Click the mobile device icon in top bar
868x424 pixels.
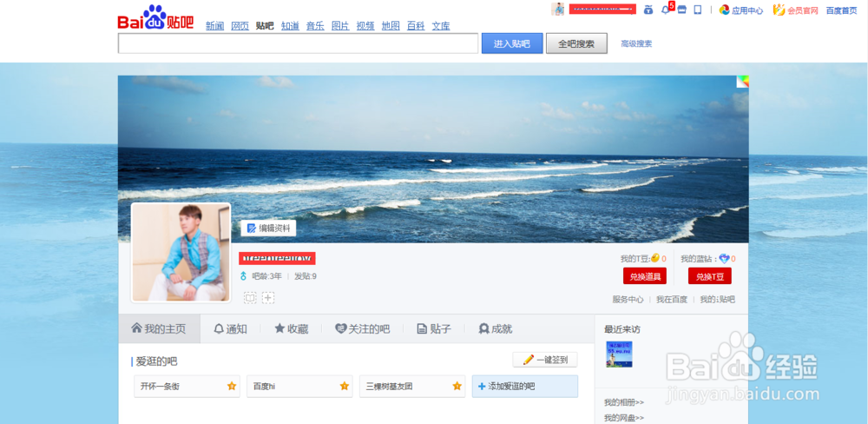698,10
